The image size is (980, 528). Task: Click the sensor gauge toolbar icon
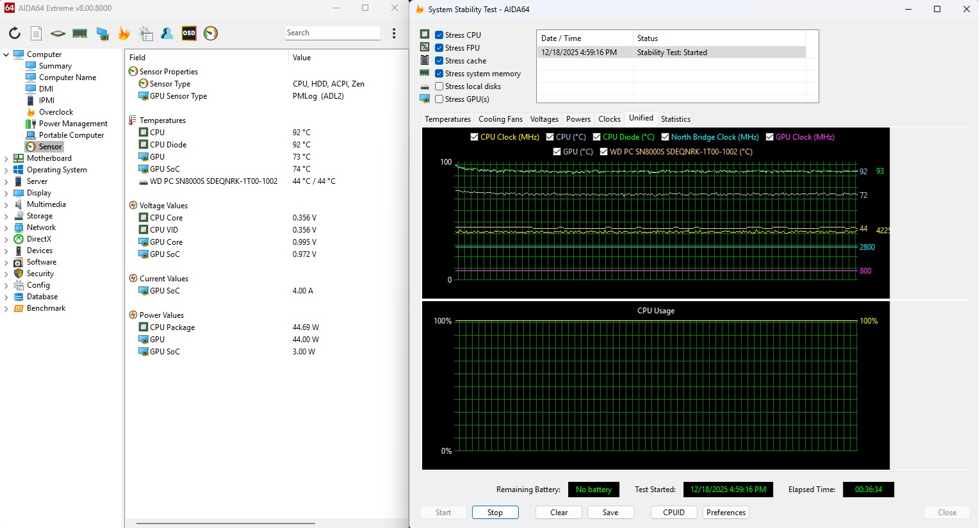click(x=211, y=33)
